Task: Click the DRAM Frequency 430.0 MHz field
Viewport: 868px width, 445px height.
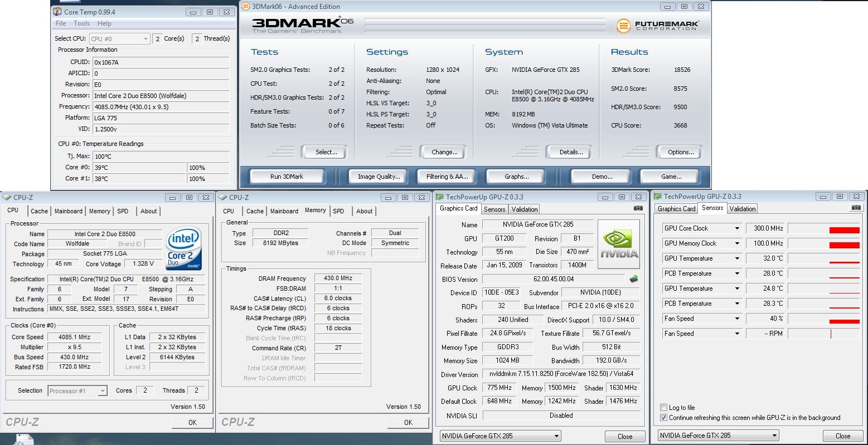Action: click(x=338, y=278)
